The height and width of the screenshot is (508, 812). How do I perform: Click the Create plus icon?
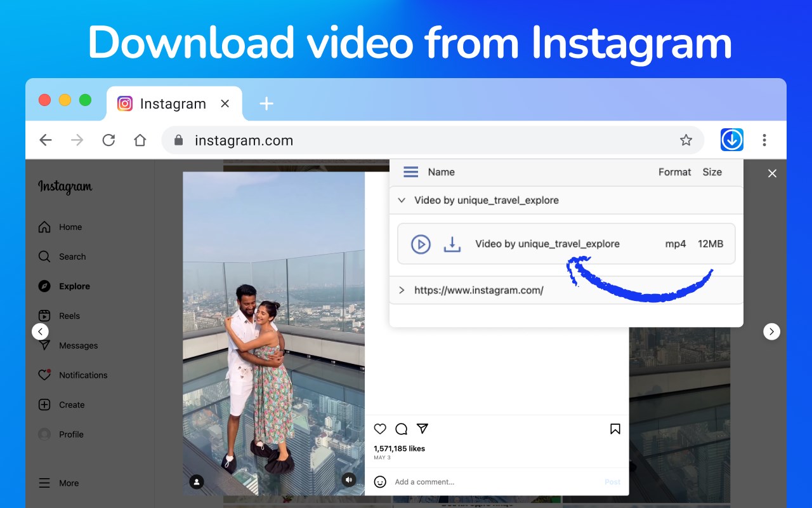click(x=44, y=404)
